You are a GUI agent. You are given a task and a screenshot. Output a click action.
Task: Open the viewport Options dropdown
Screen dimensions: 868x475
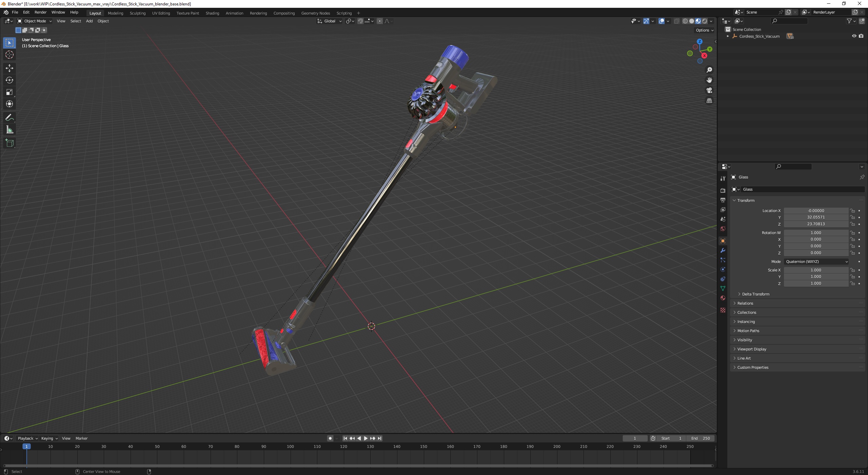coord(705,30)
